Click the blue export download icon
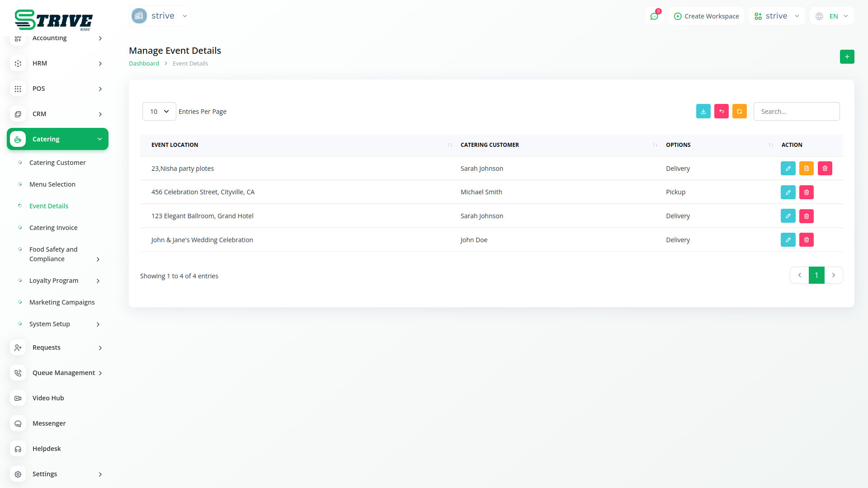Viewport: 868px width, 488px height. (703, 112)
